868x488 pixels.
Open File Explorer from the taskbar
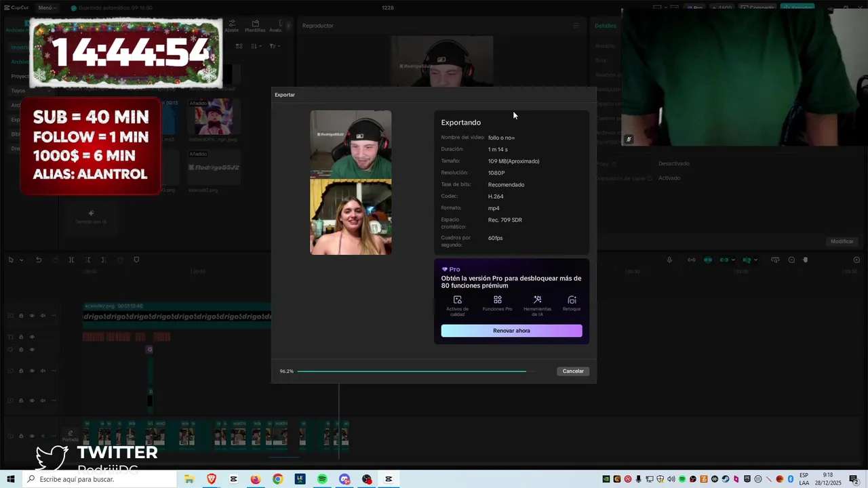189,479
